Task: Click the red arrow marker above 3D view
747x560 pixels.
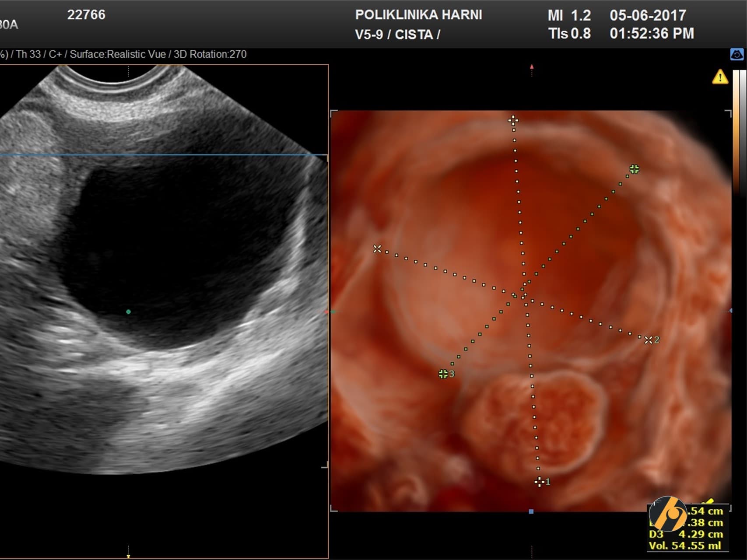Action: point(532,67)
